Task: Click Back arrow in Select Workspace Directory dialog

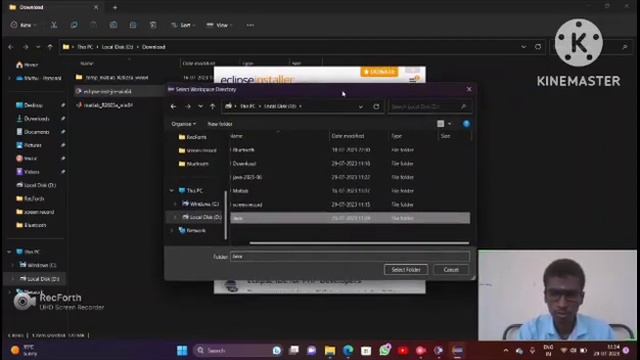Action: coord(173,106)
